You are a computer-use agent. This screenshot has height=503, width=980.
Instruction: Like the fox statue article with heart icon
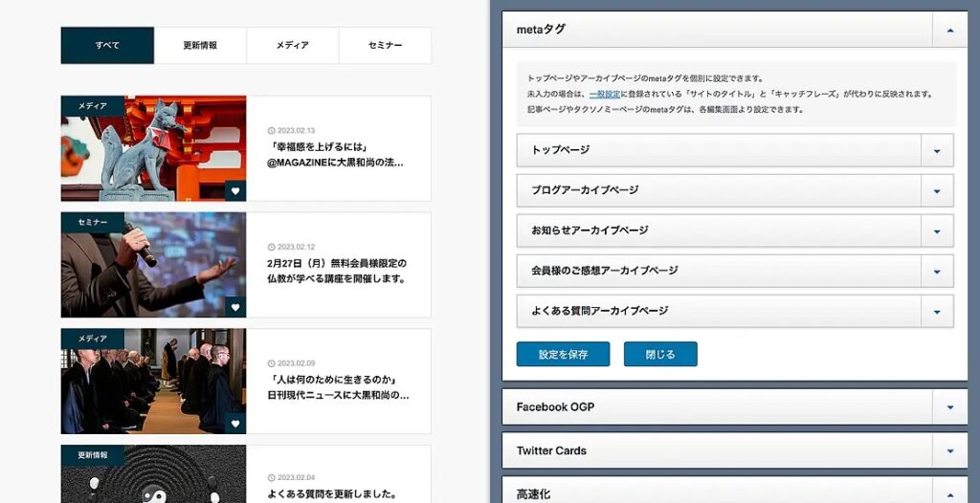(x=235, y=191)
